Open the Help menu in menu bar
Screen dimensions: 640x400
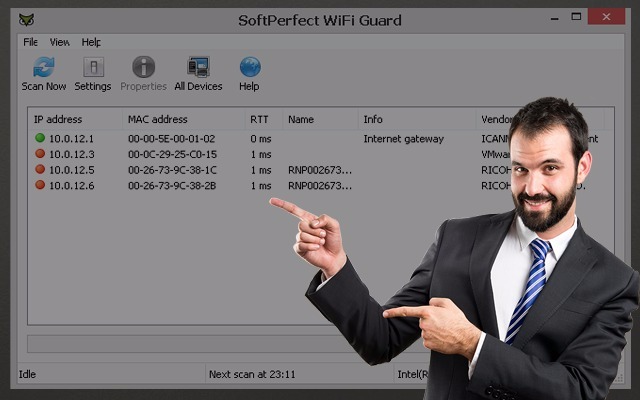(91, 42)
